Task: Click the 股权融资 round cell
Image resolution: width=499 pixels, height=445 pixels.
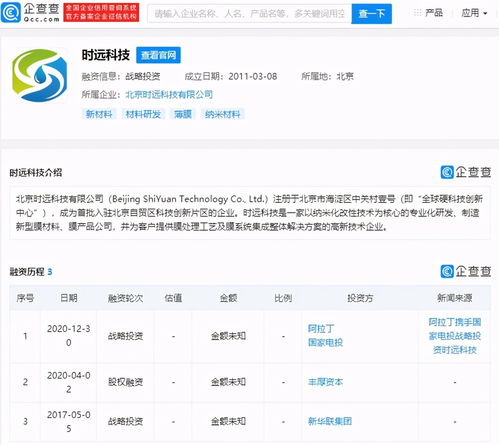Action: pyautogui.click(x=125, y=382)
